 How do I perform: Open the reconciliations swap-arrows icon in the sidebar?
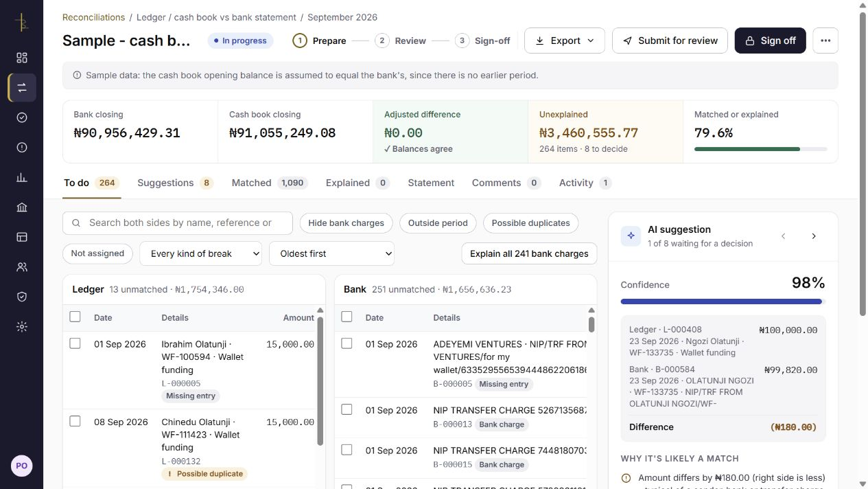pyautogui.click(x=22, y=88)
